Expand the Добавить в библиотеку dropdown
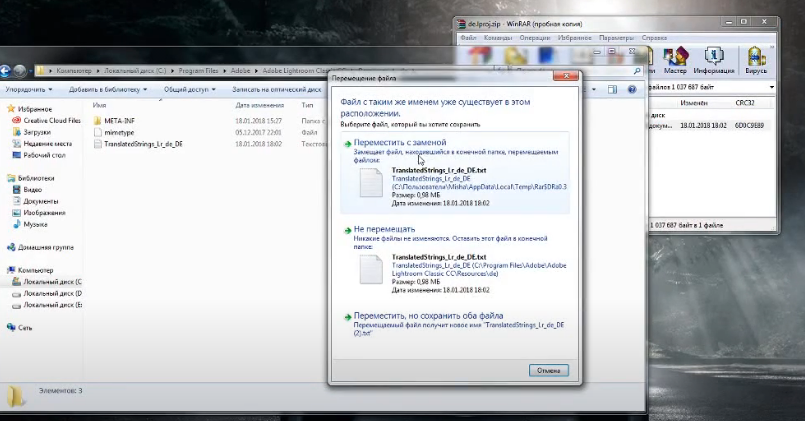This screenshot has height=421, width=805. coord(108,89)
